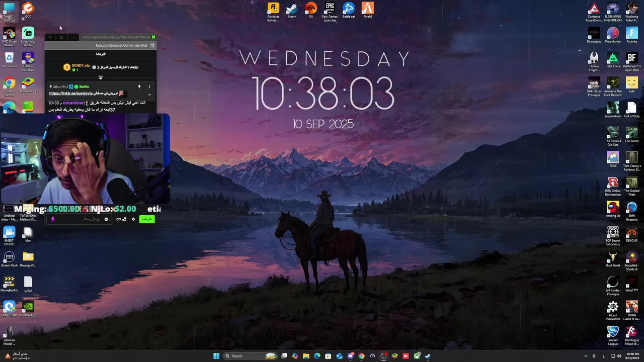Image resolution: width=644 pixels, height=362 pixels.
Task: Select the DEVOUR game icon
Action: coord(632,234)
